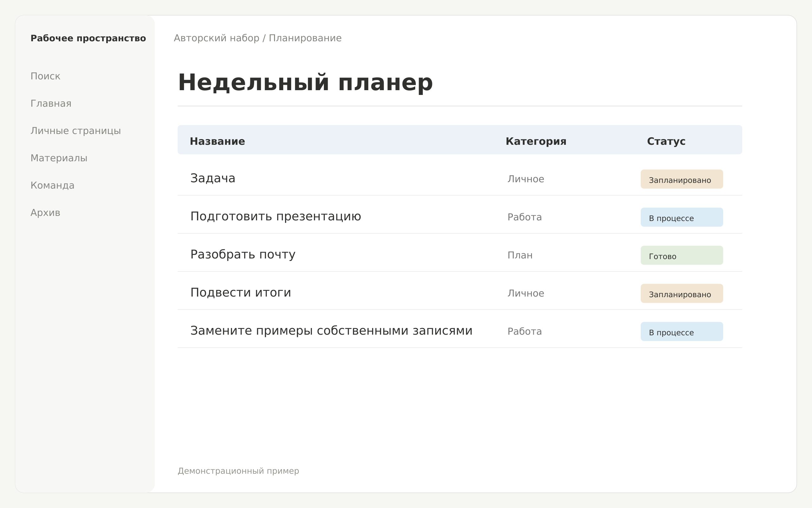This screenshot has width=812, height=508.
Task: Open the Команда sidebar item
Action: point(52,185)
